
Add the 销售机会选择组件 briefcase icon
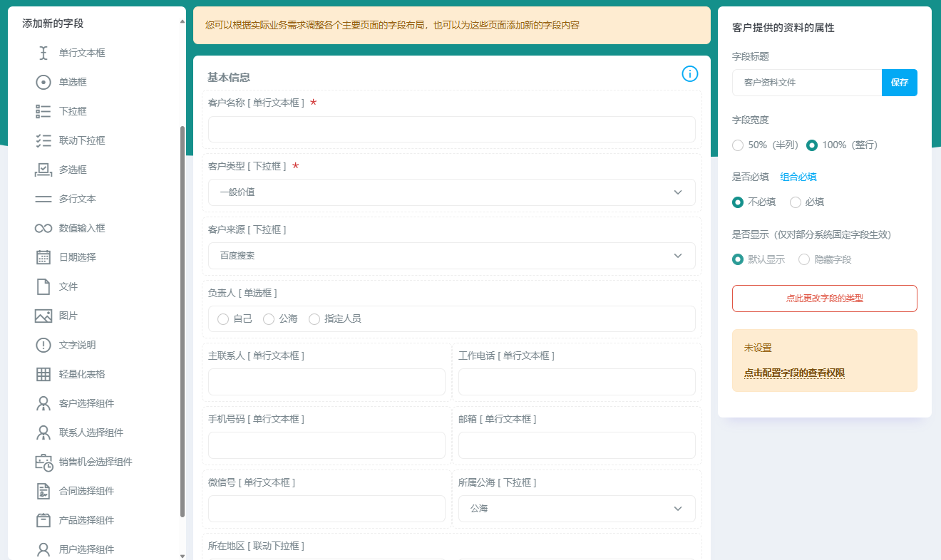pyautogui.click(x=43, y=462)
